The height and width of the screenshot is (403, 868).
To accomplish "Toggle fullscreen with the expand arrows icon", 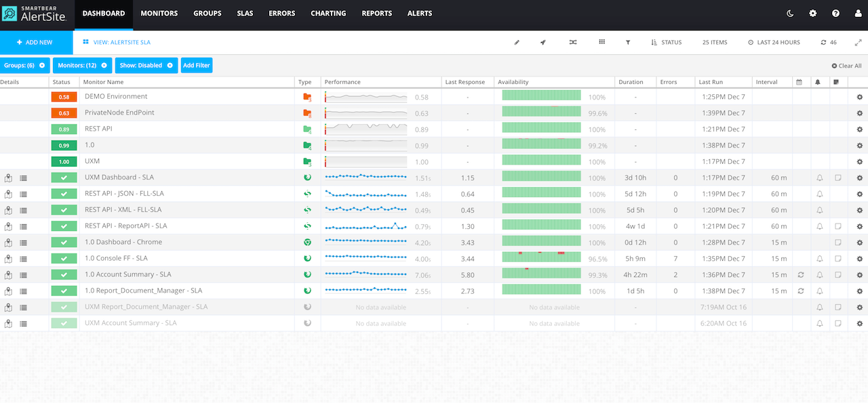I will coord(857,42).
